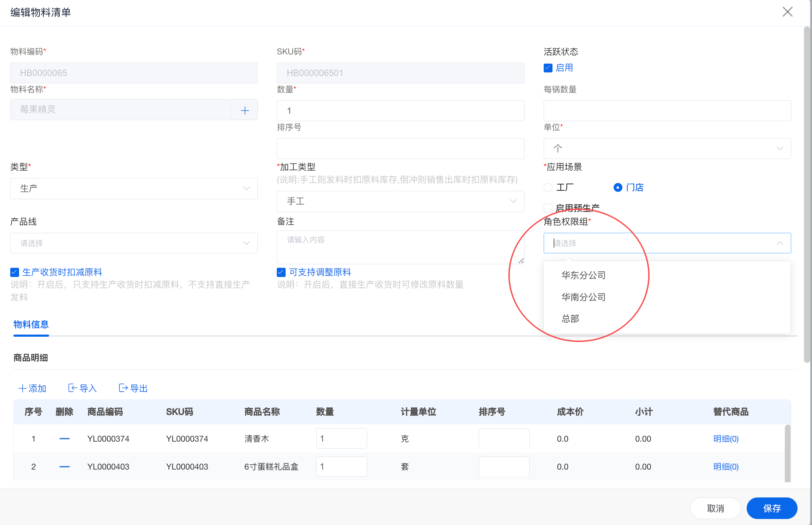Remove the 6寸蛋糕礼品盒 row via minus icon
The height and width of the screenshot is (525, 812).
64,466
